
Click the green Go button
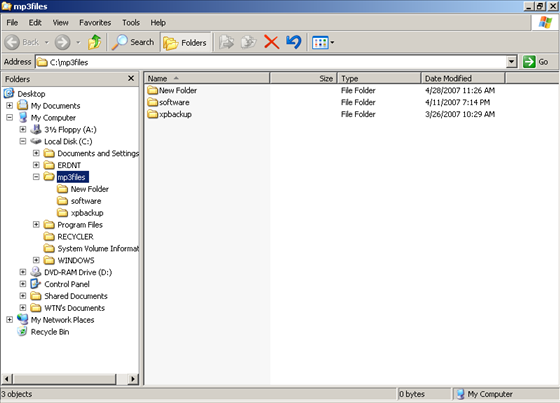point(535,62)
